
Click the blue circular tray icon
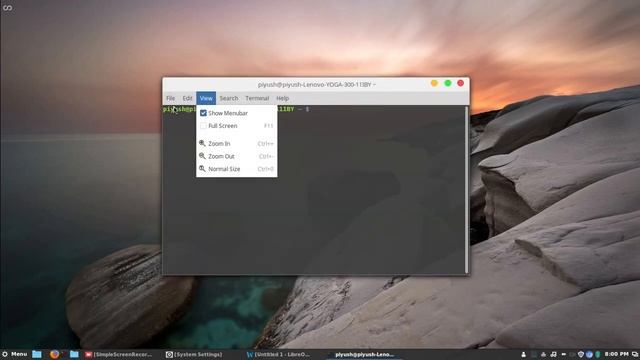click(x=589, y=354)
